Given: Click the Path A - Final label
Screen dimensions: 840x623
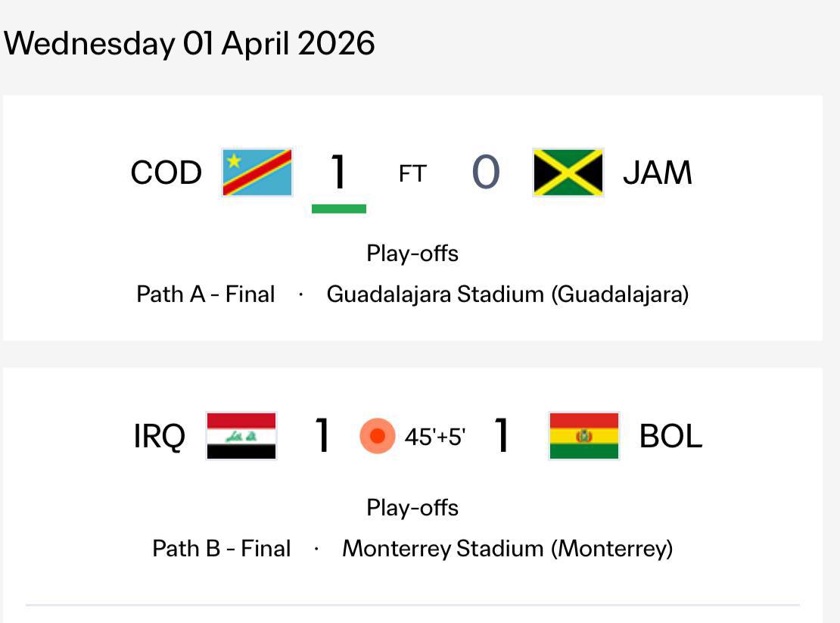Looking at the screenshot, I should (205, 294).
